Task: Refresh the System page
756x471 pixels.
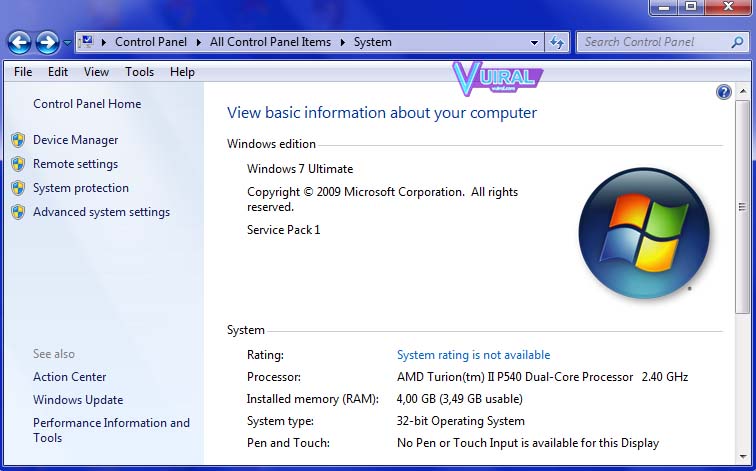Action: click(557, 42)
